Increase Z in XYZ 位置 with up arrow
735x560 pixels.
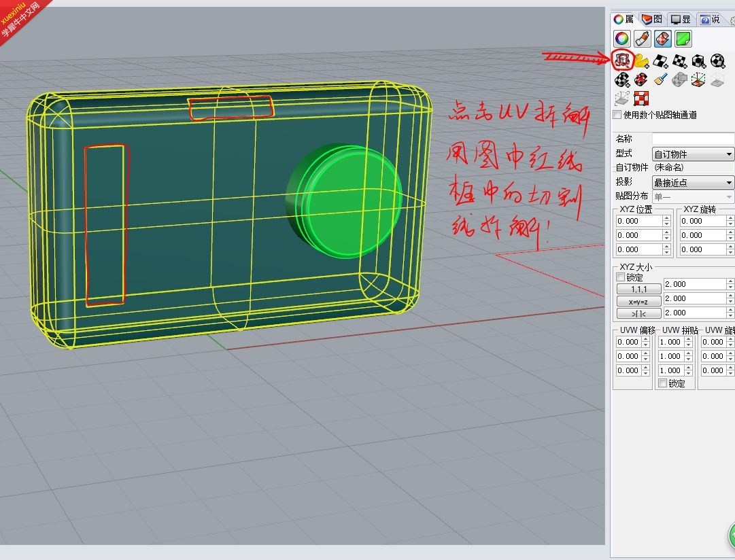pos(666,247)
